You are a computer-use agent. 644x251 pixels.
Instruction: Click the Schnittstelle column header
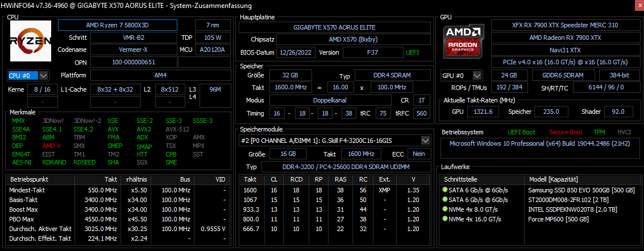tap(482, 180)
